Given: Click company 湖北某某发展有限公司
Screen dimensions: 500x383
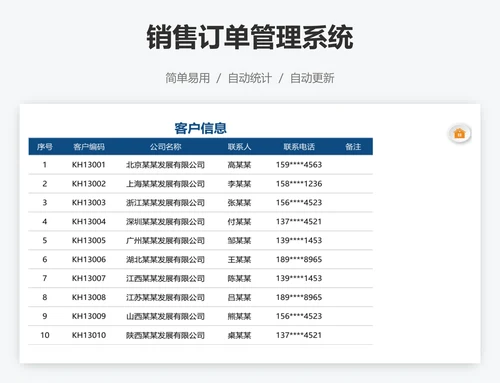Looking at the screenshot, I should pyautogui.click(x=165, y=259).
